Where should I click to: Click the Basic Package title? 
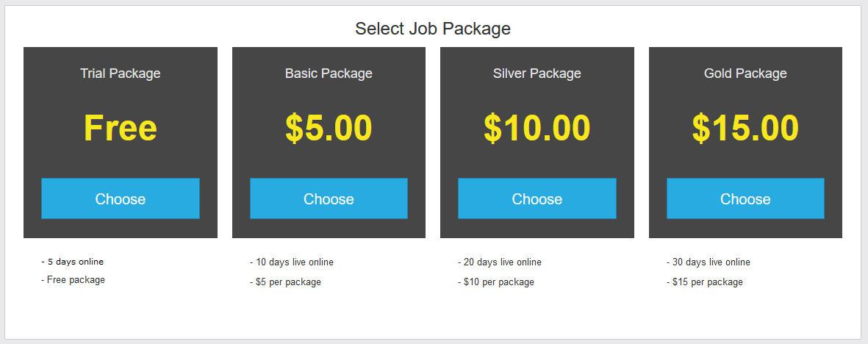pos(329,74)
